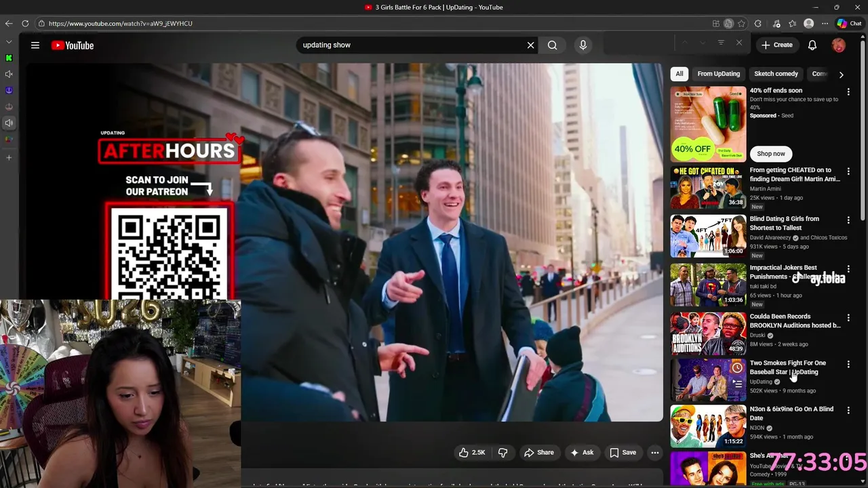This screenshot has width=868, height=488.
Task: Click the Create button
Action: (x=777, y=45)
